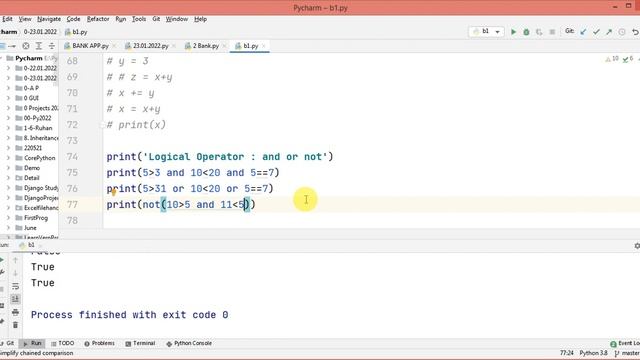
Task: Open warnings indicator showing 10 in editor
Action: 612,60
